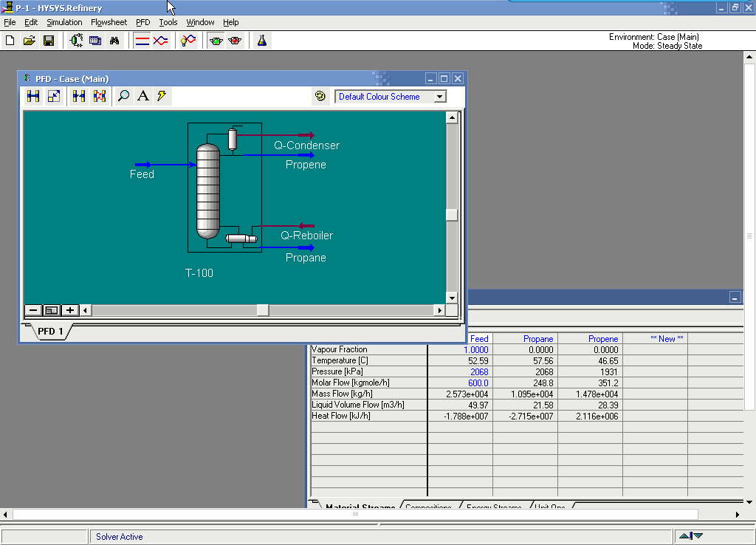Open the binoculars Object Navigator

click(x=114, y=41)
